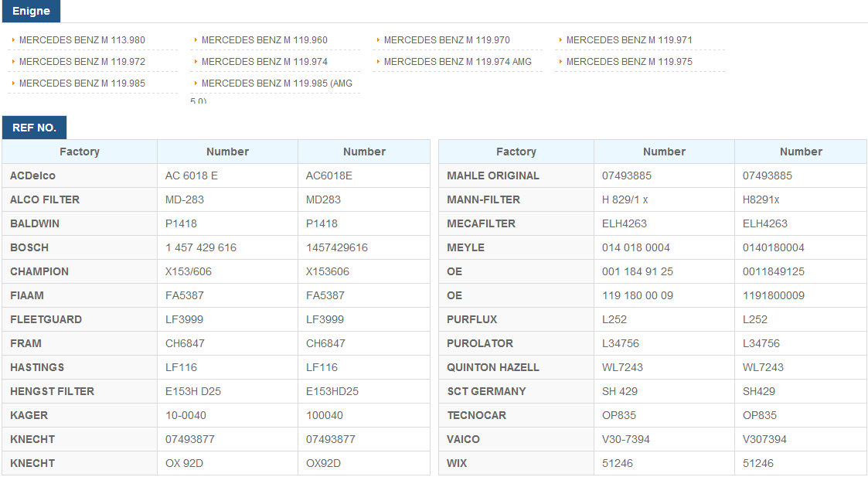The image size is (868, 477).
Task: Select the 10-0040 number cell
Action: tap(227, 415)
